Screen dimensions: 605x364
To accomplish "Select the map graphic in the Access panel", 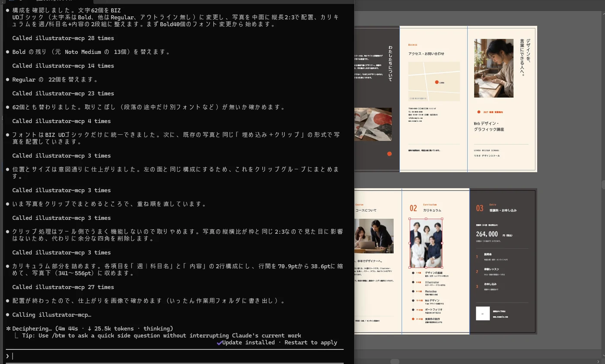I will [x=434, y=82].
